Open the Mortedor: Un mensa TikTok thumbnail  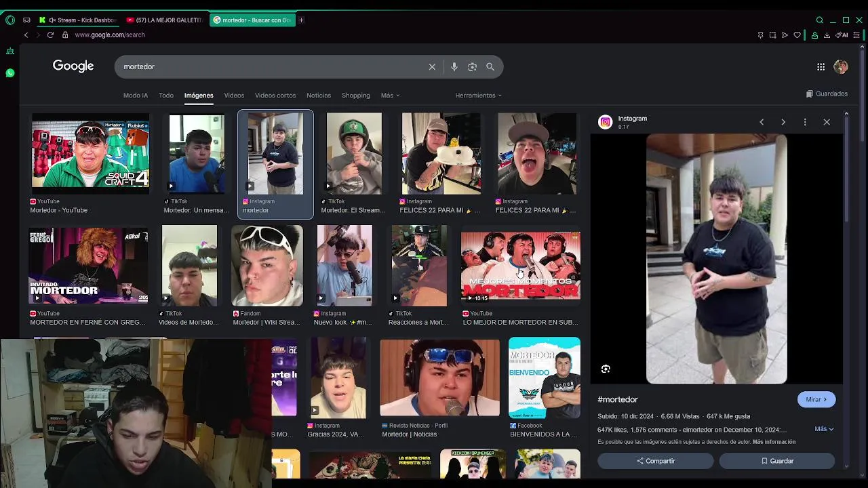click(197, 154)
